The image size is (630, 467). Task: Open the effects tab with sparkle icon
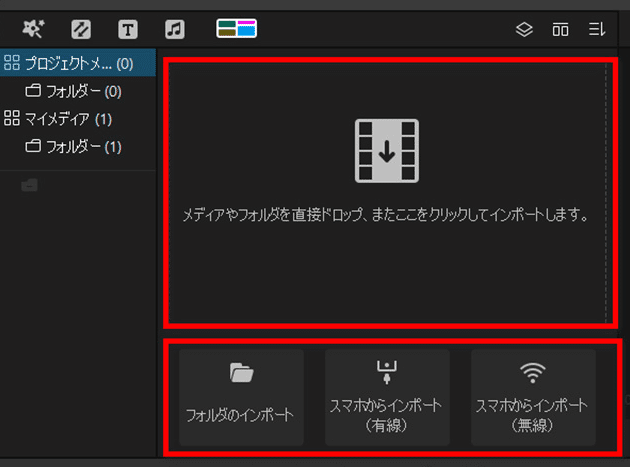[x=33, y=29]
